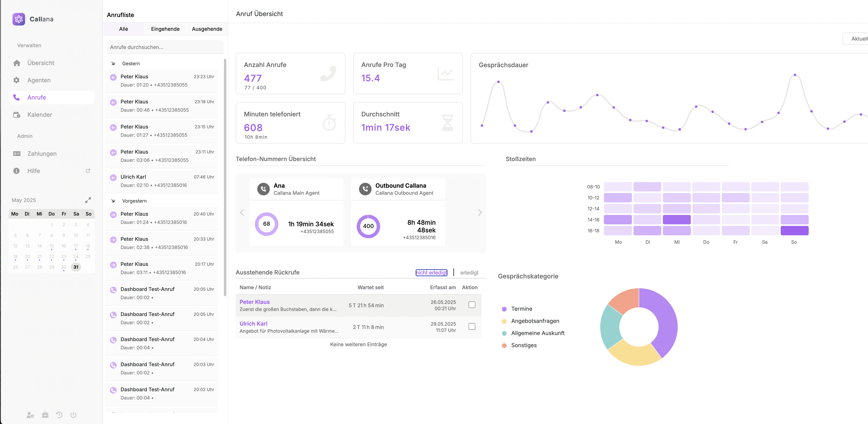Click the Outbound Callana phone icon
The image size is (868, 424).
(365, 189)
